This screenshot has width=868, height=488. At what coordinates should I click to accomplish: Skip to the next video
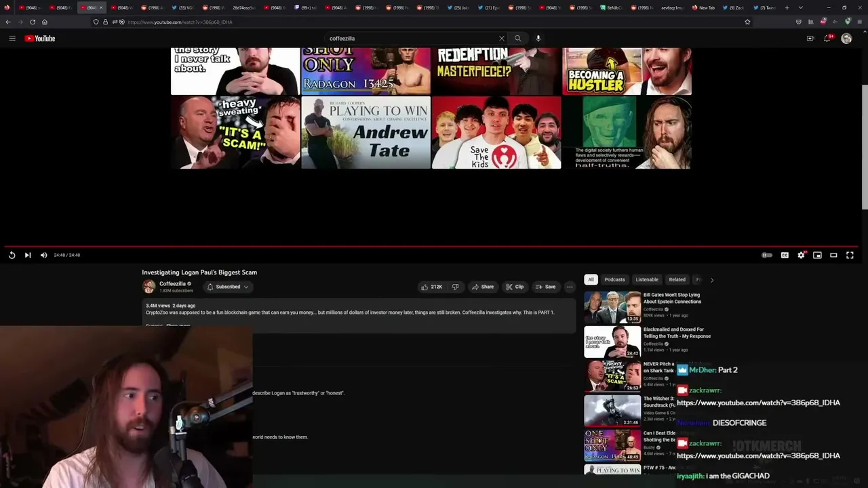(28, 255)
